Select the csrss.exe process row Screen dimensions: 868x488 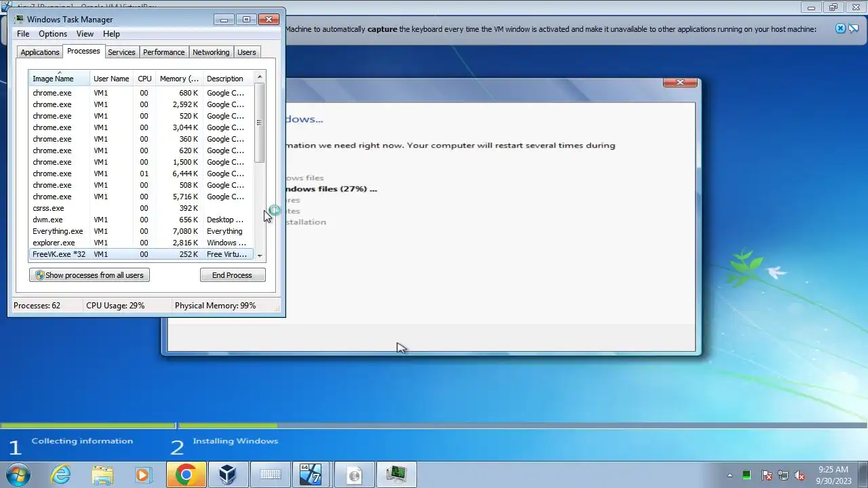coord(141,208)
